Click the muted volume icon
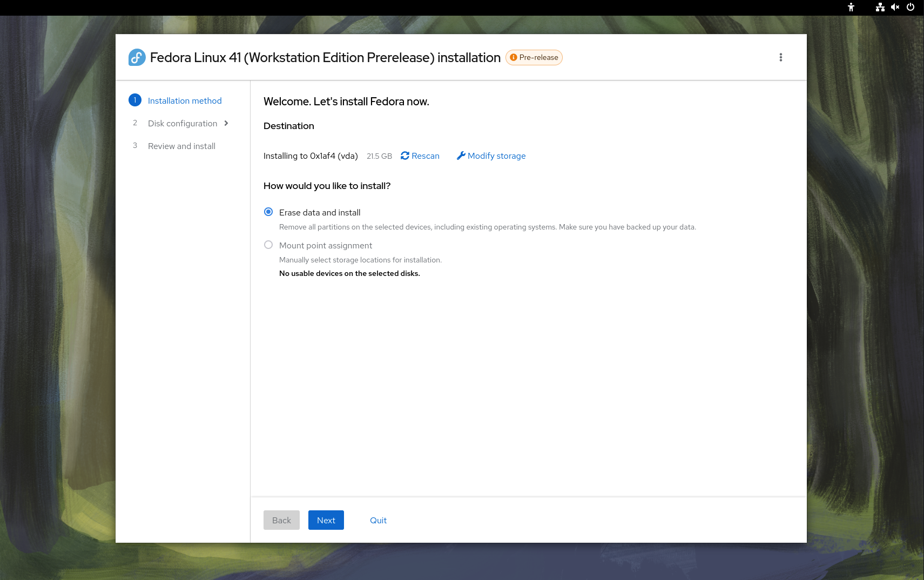Viewport: 924px width, 580px height. [x=895, y=7]
